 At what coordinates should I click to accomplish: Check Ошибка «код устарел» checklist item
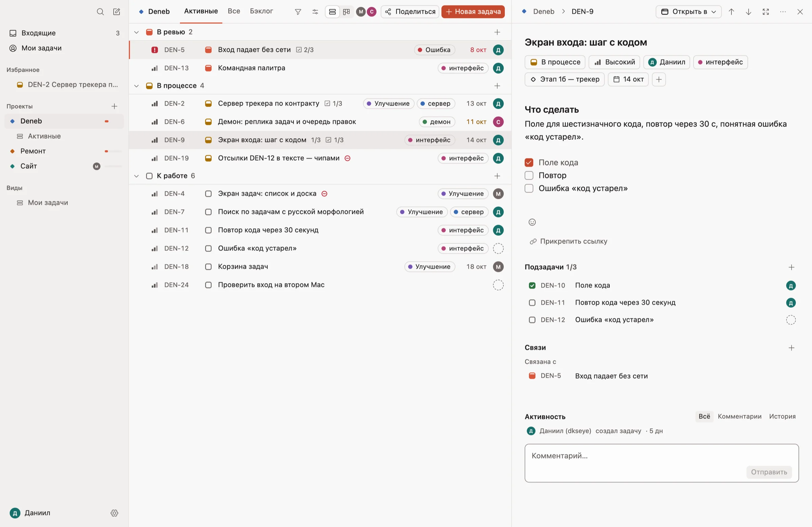pos(529,188)
